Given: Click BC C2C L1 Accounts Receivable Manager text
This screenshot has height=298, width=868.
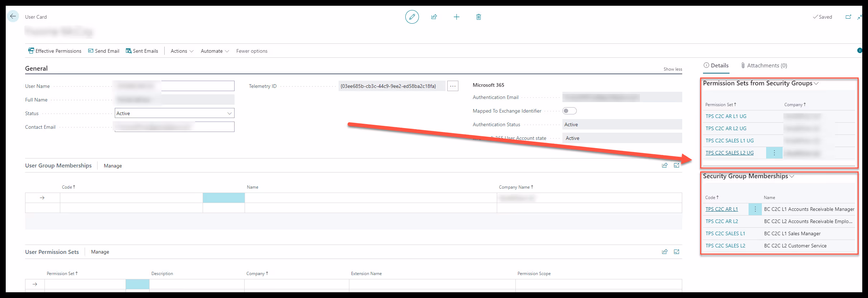Looking at the screenshot, I should click(809, 209).
